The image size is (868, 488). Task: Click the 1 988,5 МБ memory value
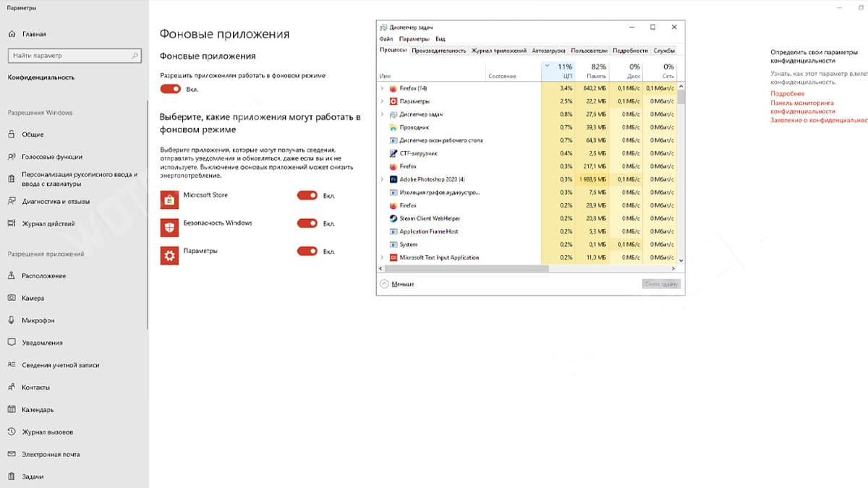[x=593, y=179]
